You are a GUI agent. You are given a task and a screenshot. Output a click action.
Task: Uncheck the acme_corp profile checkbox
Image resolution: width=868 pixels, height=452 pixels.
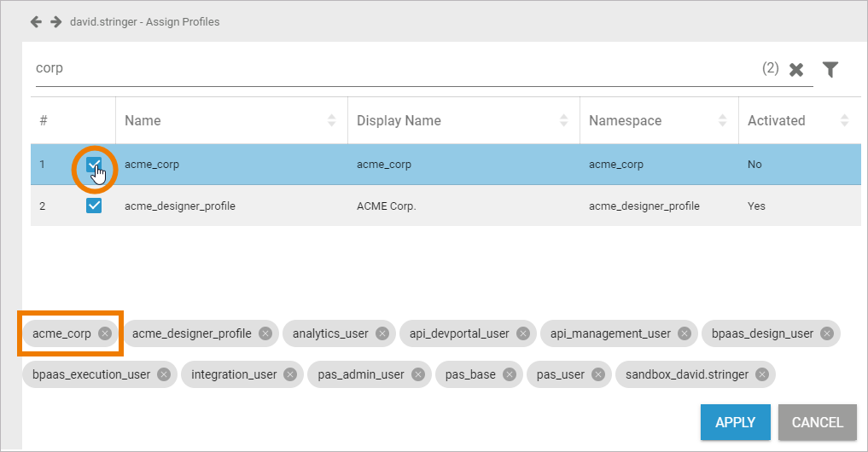94,164
